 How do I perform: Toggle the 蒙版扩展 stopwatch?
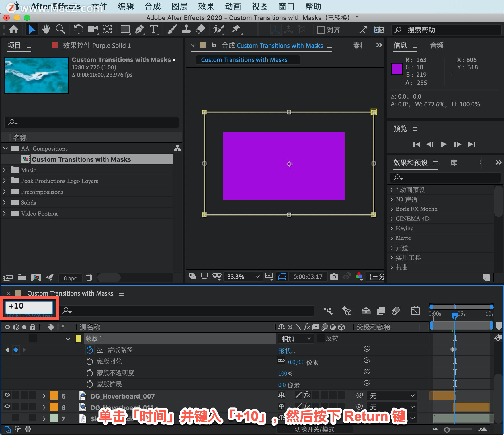90,384
